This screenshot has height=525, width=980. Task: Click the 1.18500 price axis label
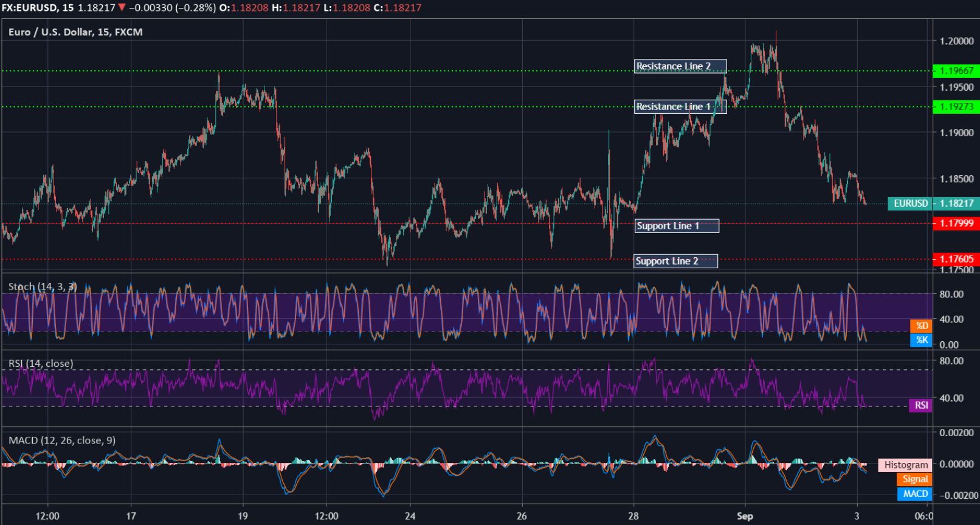click(956, 179)
